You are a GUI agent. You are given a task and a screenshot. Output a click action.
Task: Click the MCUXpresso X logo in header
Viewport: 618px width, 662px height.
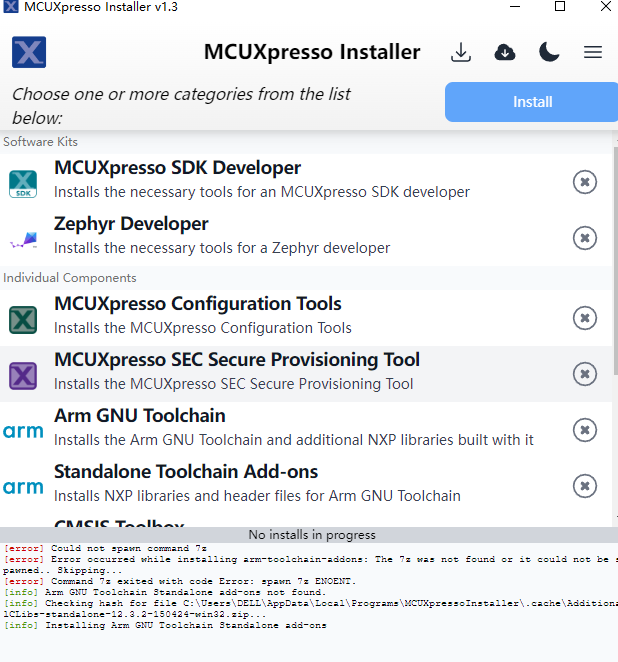point(29,53)
